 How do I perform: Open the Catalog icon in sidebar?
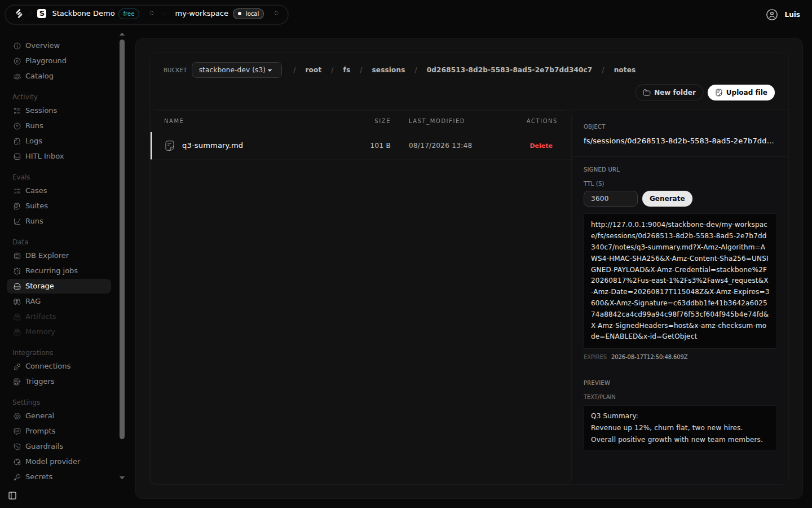click(x=17, y=76)
